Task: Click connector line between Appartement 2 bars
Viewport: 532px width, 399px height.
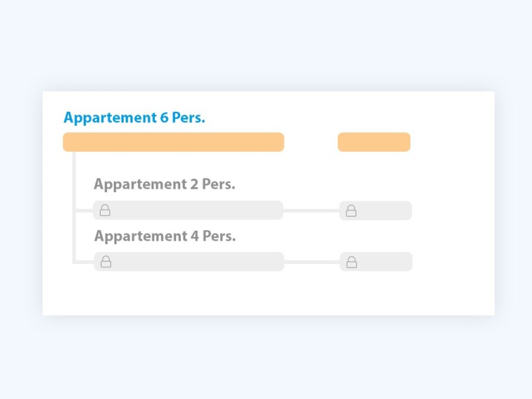Action: [x=311, y=211]
